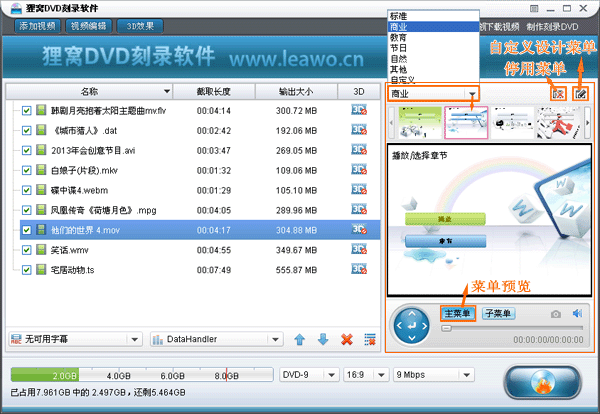This screenshot has height=414, width=600.
Task: Toggle 3D icon for 宅居动物.ts
Action: pos(359,269)
